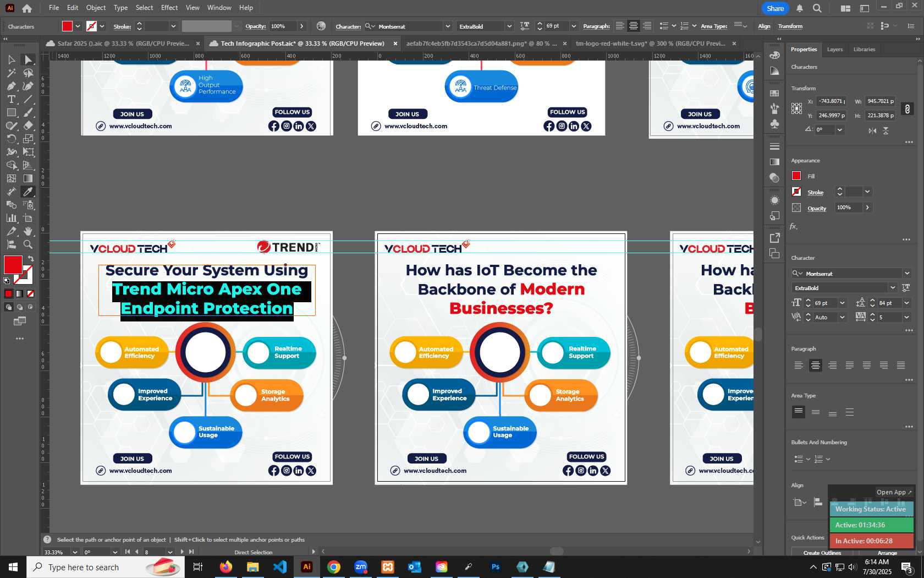Click the Arrange quick action button

(x=887, y=553)
